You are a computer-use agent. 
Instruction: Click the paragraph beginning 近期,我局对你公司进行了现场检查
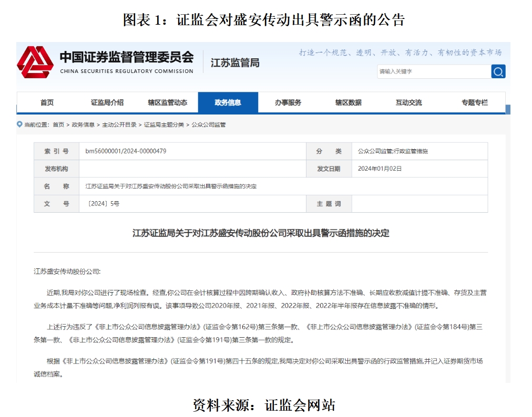click(260, 299)
